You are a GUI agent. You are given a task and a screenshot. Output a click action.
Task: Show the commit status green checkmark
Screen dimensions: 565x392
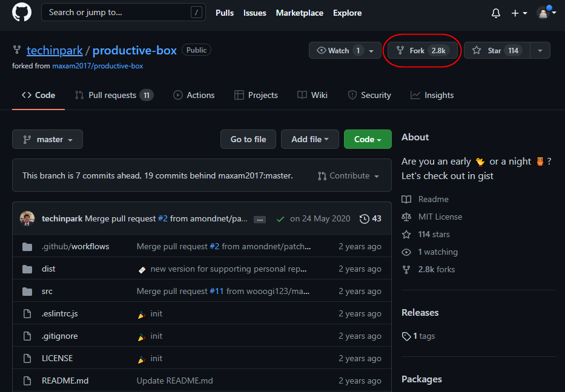pyautogui.click(x=280, y=219)
